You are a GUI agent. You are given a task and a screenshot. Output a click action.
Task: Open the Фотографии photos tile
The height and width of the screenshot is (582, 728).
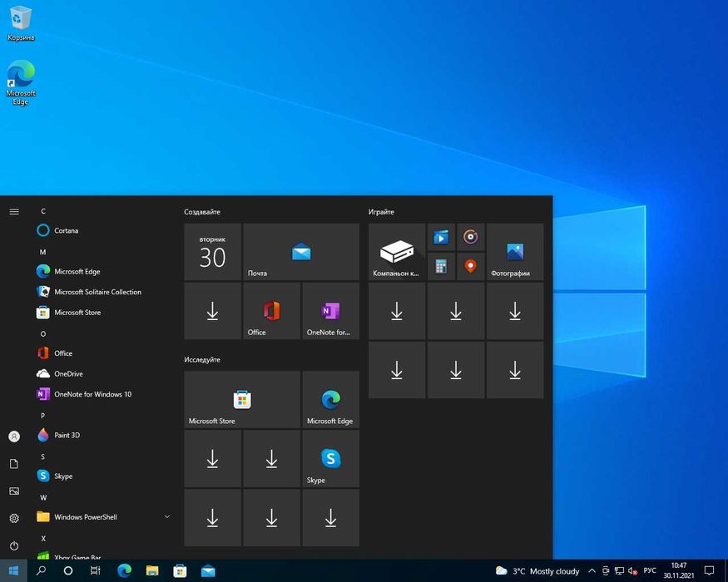[515, 252]
